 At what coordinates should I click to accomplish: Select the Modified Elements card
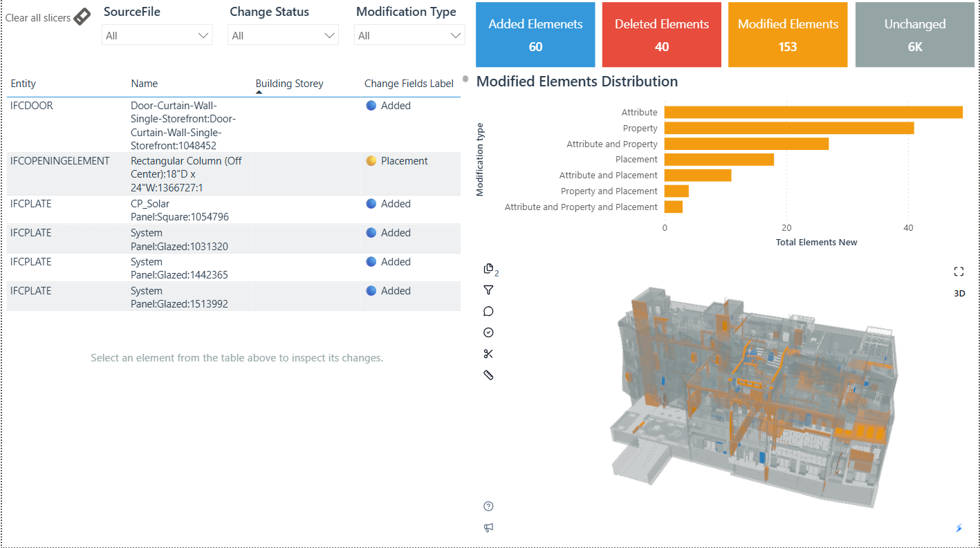click(788, 35)
